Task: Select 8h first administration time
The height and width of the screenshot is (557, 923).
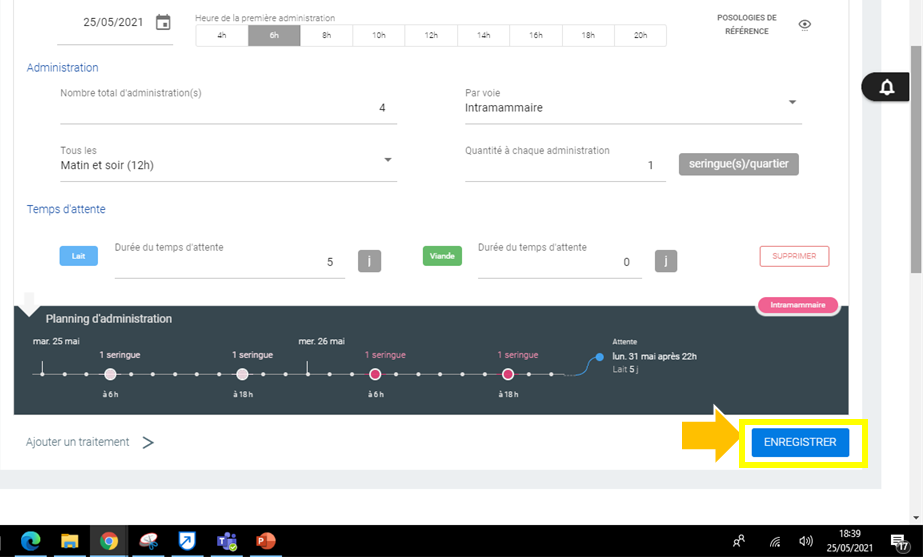Action: [x=327, y=35]
